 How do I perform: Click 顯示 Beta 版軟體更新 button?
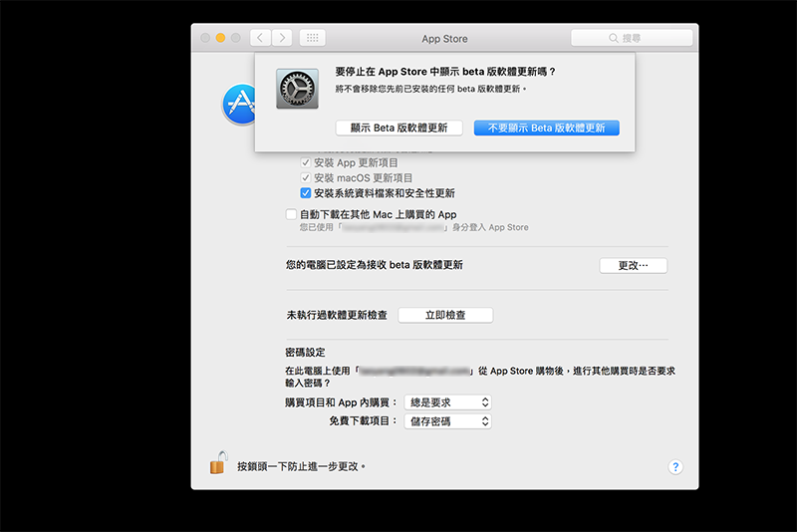(399, 129)
